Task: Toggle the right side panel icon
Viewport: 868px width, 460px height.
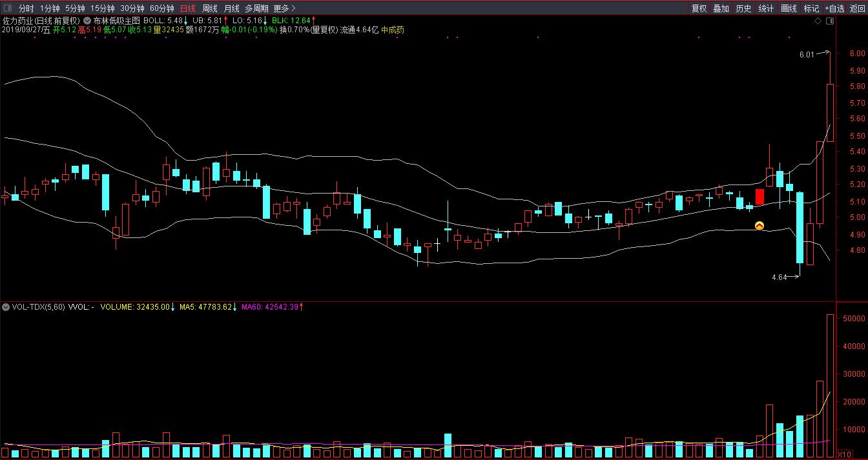Action: coord(829,21)
